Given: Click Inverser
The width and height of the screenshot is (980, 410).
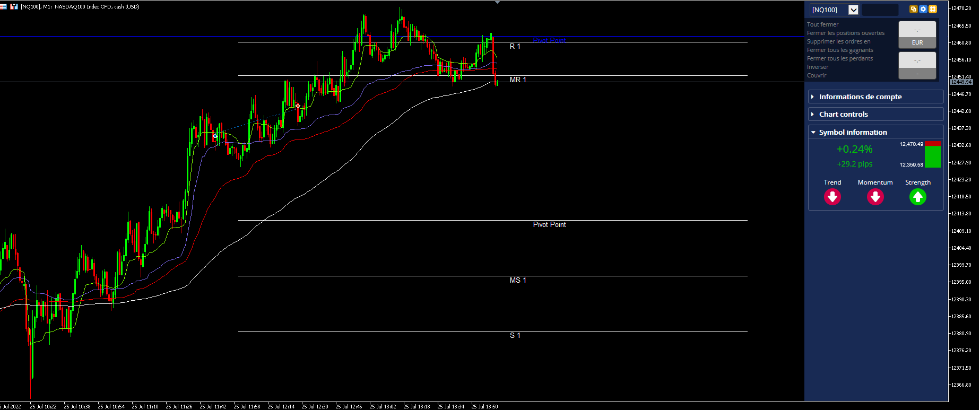Looking at the screenshot, I should pyautogui.click(x=818, y=67).
